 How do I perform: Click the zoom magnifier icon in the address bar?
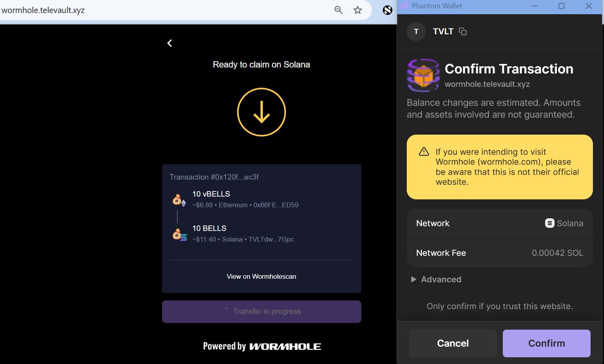click(338, 10)
